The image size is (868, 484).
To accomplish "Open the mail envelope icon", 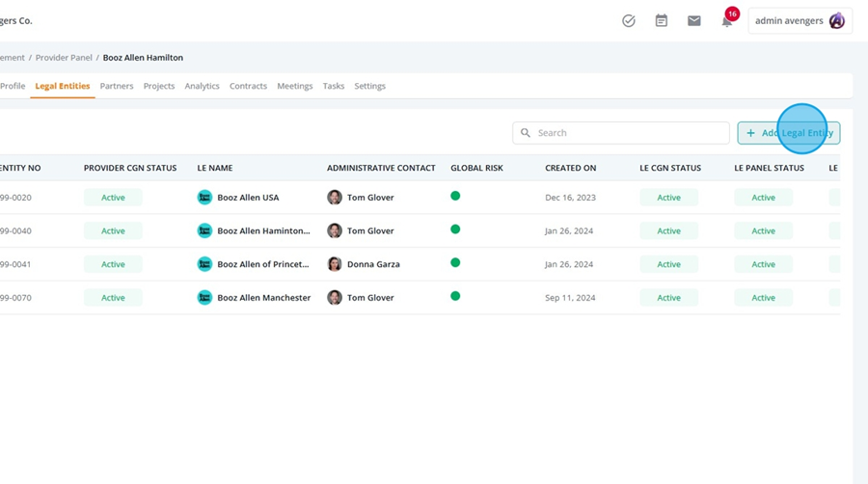I will coord(694,21).
